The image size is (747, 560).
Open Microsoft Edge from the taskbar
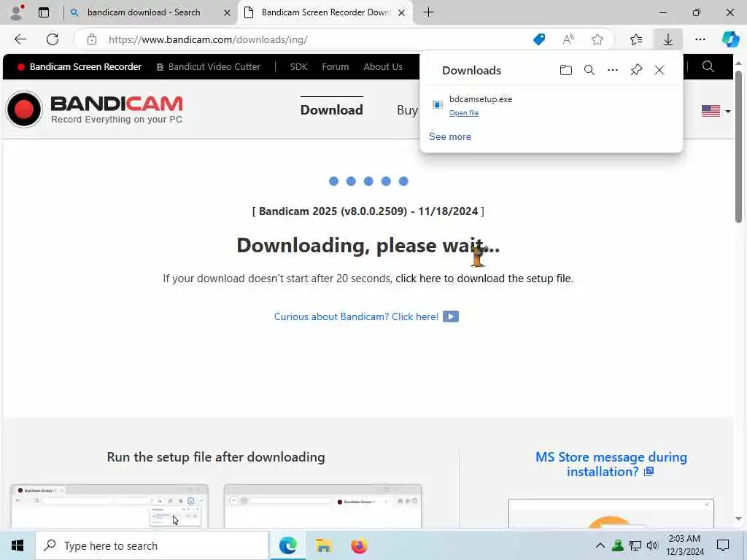click(x=287, y=545)
